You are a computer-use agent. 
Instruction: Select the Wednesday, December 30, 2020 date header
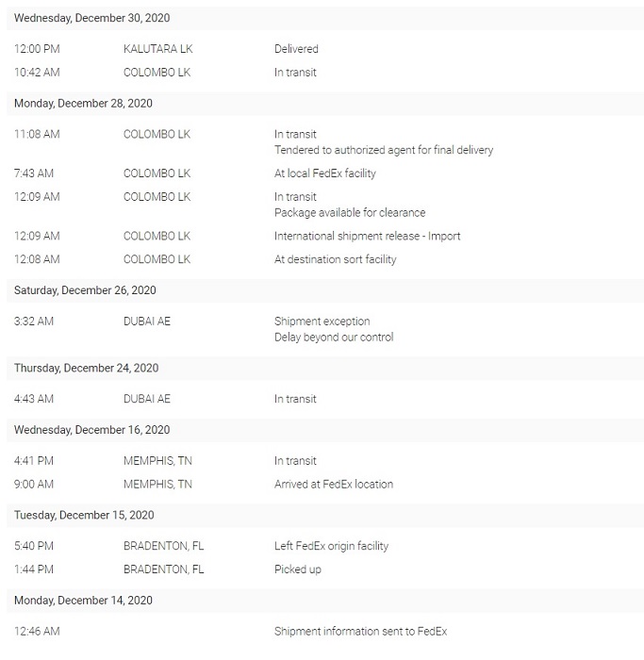pos(325,18)
